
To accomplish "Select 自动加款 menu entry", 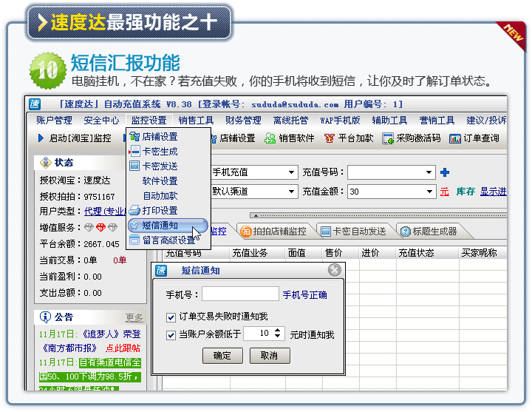I will (x=160, y=195).
